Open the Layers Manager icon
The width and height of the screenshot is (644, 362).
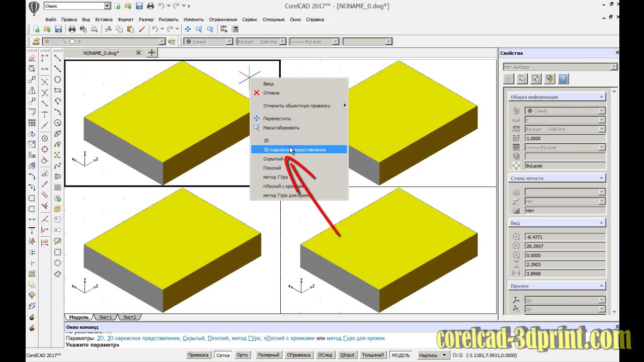pyautogui.click(x=36, y=42)
